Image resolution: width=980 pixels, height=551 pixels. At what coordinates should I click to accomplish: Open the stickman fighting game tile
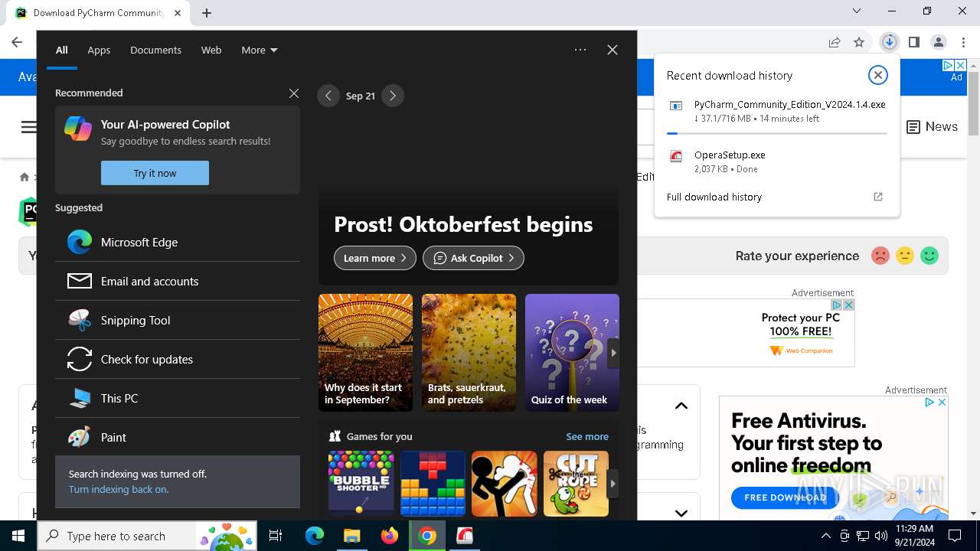(x=505, y=483)
